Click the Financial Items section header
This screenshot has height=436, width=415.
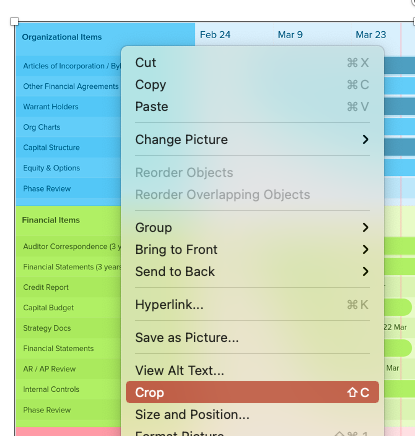[51, 220]
